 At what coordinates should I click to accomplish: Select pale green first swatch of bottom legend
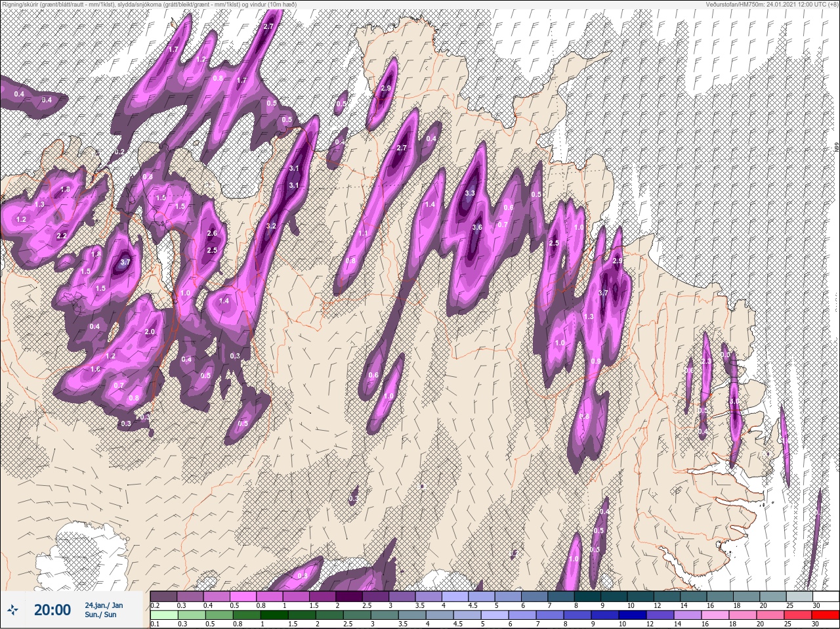tap(164, 615)
